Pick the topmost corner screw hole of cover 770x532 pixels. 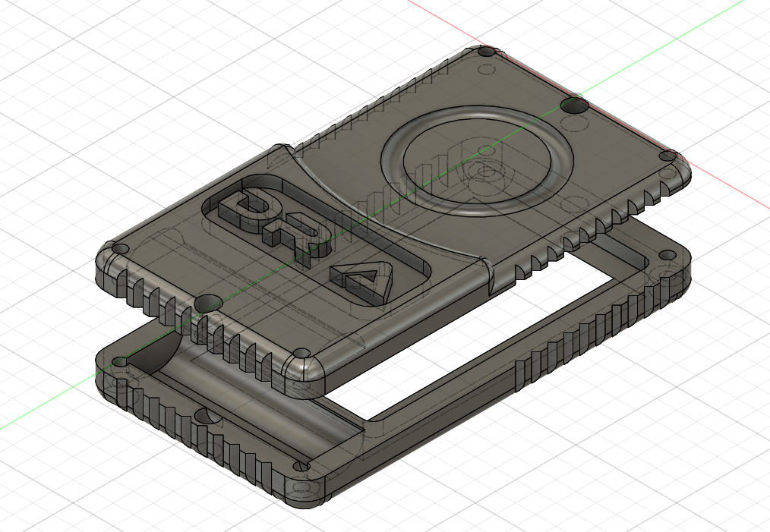487,52
